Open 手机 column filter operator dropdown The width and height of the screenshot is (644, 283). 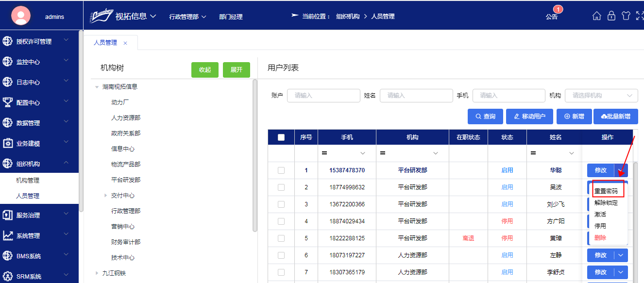362,153
